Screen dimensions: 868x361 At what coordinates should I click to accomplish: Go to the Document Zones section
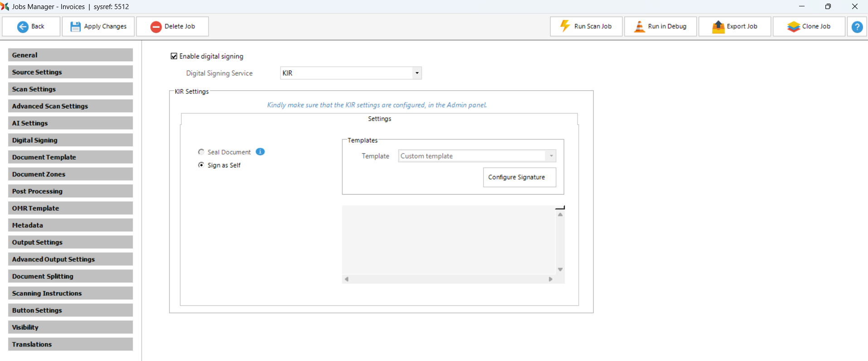pos(70,174)
